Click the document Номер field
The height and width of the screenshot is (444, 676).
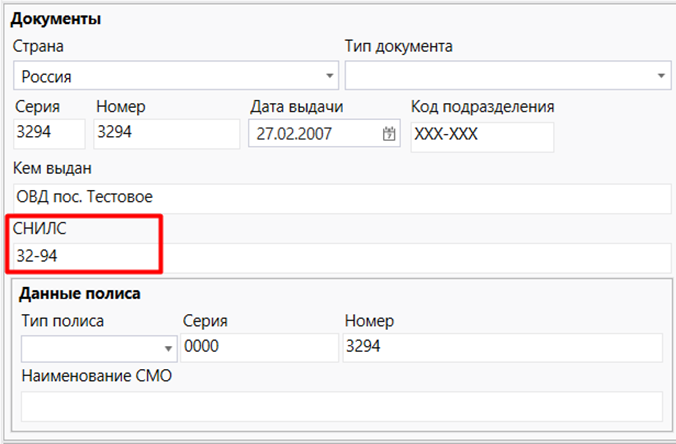point(166,134)
